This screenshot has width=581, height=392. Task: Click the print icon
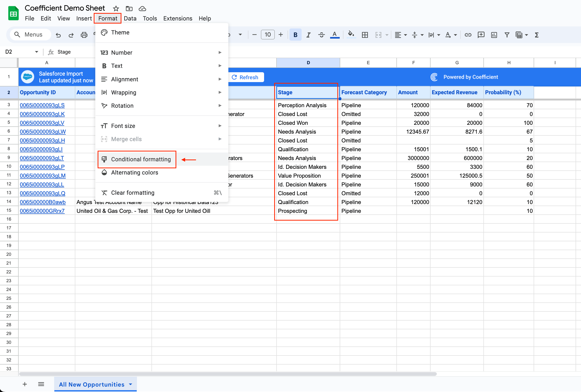coord(84,35)
